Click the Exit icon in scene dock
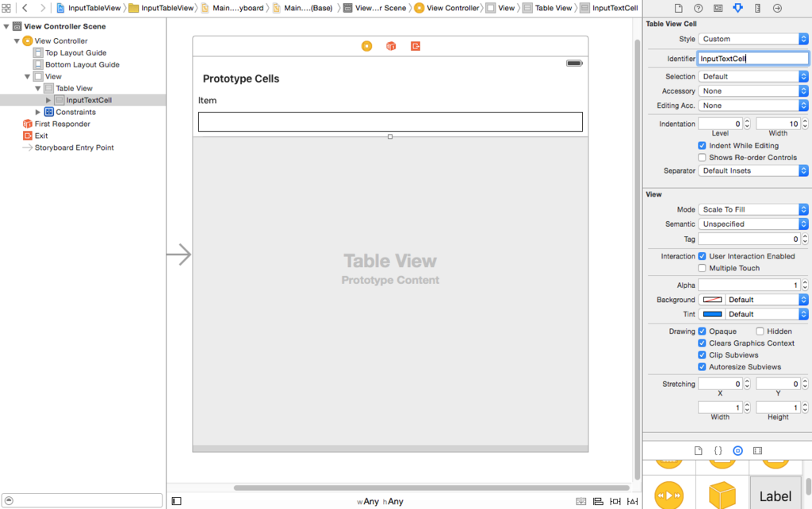Screen dimensions: 812x509 416,46
